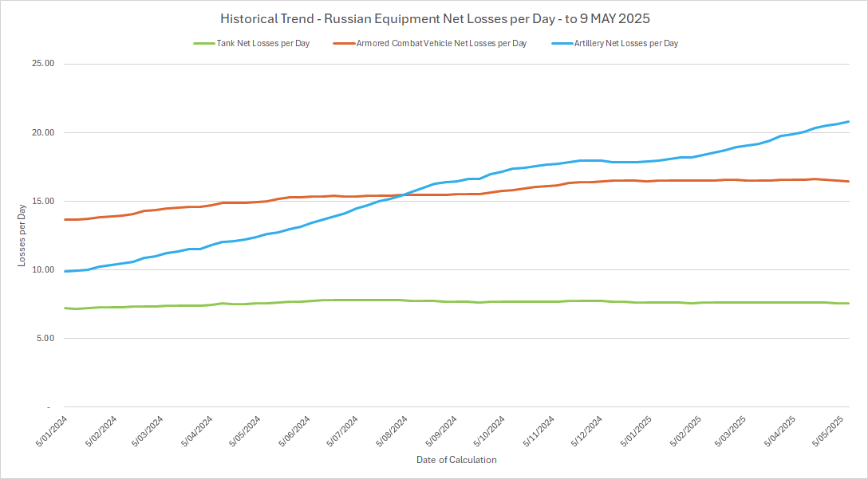The width and height of the screenshot is (868, 479).
Task: Click the chart title text
Action: (434, 18)
